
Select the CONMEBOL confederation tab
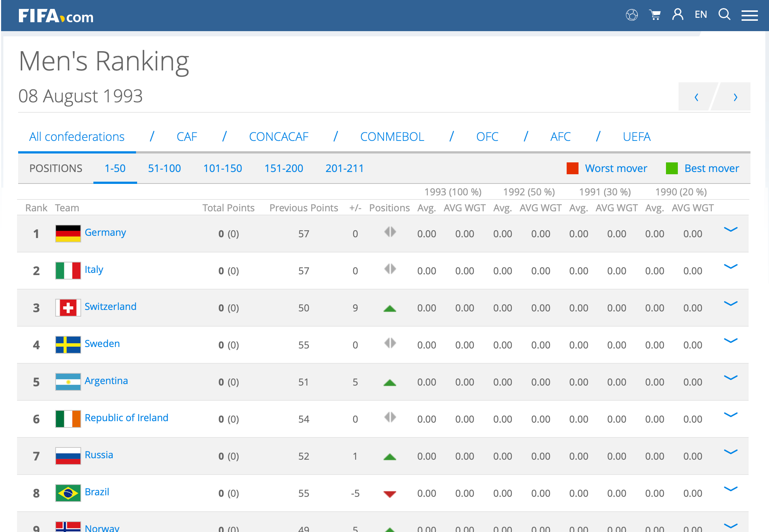pyautogui.click(x=392, y=137)
